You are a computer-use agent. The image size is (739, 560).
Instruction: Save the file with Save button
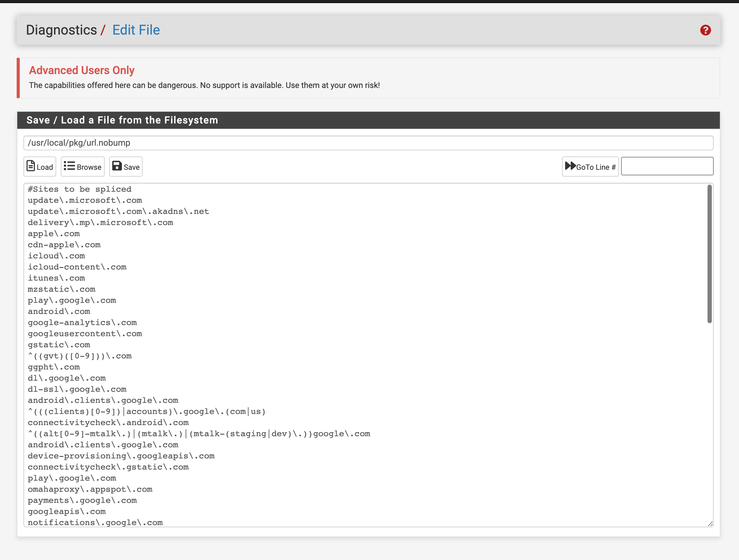pyautogui.click(x=126, y=166)
